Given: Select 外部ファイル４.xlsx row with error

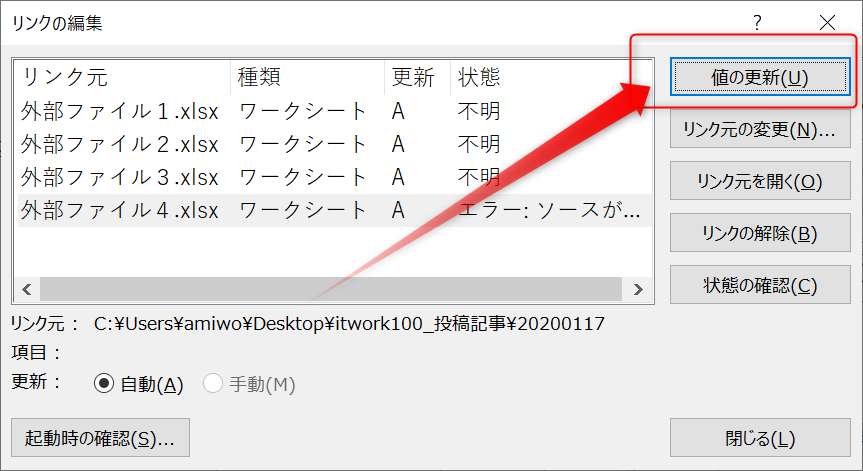Looking at the screenshot, I should (120, 210).
